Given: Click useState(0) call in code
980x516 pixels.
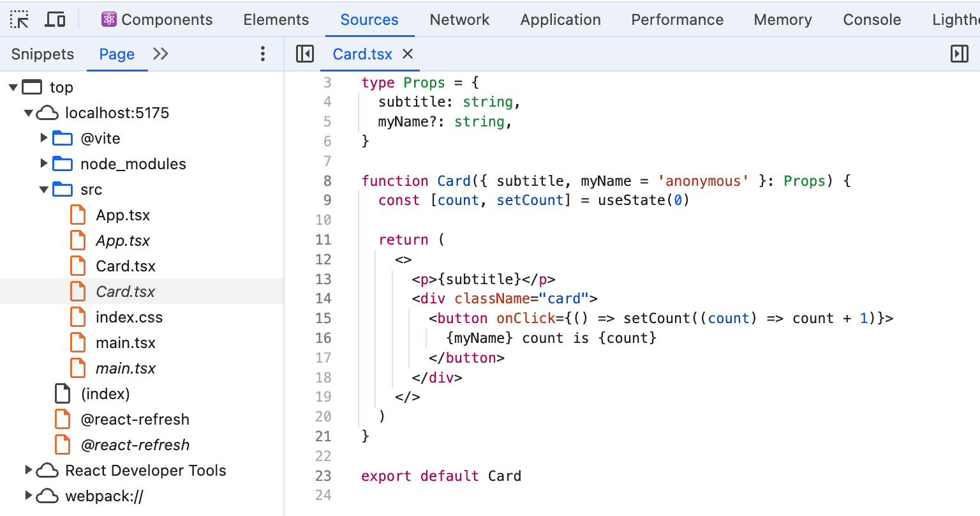Looking at the screenshot, I should tap(644, 200).
